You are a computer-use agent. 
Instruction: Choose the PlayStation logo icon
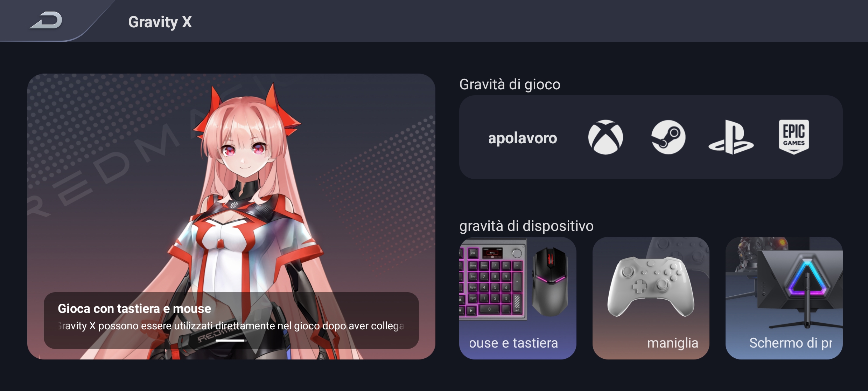click(x=731, y=137)
